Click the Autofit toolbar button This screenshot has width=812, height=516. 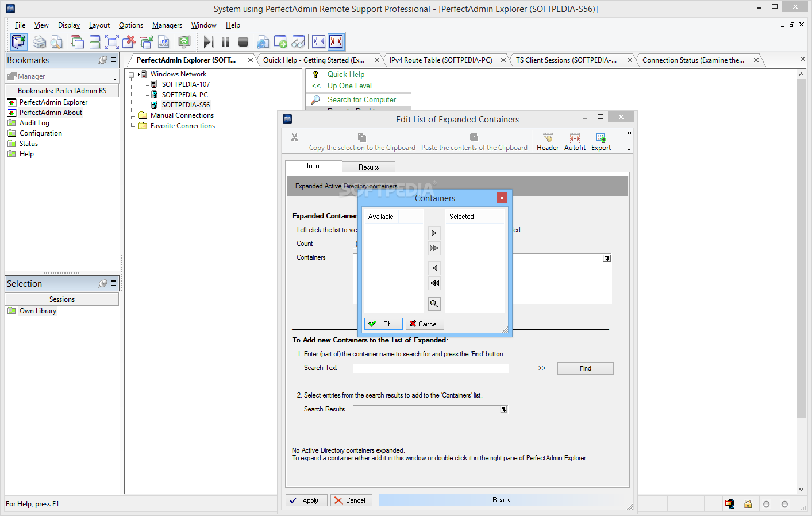pyautogui.click(x=575, y=142)
